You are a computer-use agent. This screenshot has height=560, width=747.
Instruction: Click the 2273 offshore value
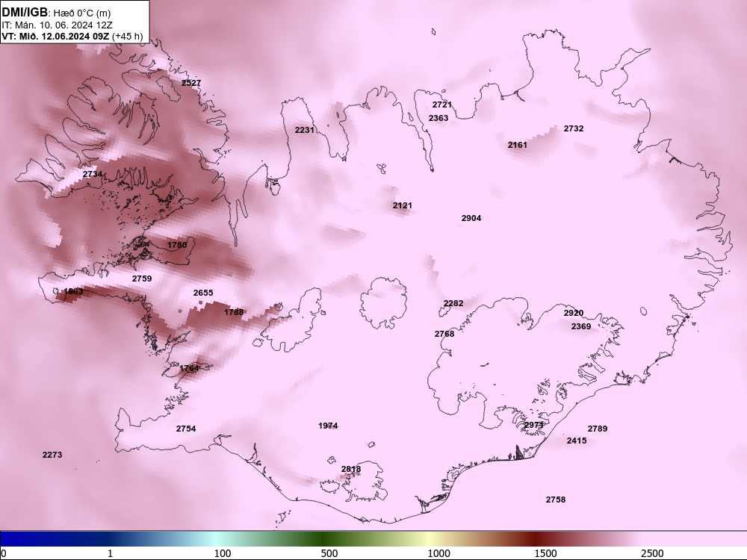[x=52, y=455]
